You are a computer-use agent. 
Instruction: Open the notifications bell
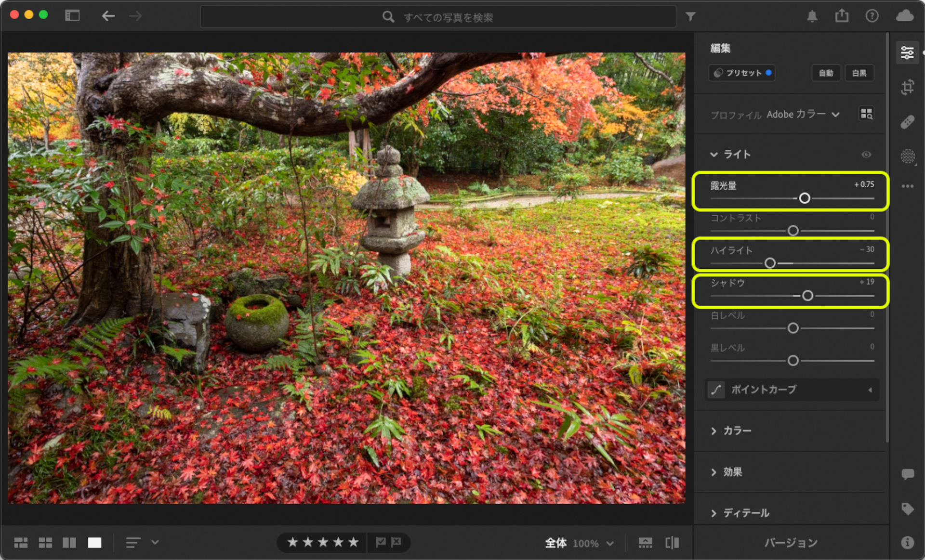click(812, 16)
